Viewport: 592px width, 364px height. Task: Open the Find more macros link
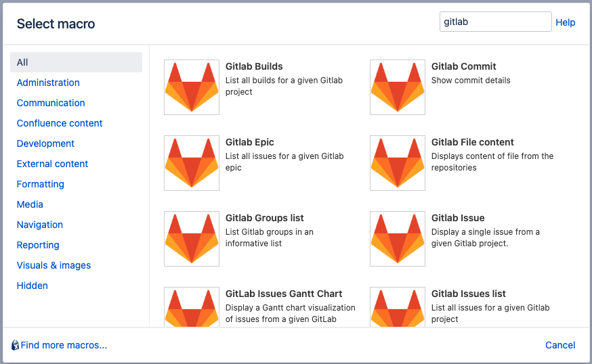[x=64, y=345]
